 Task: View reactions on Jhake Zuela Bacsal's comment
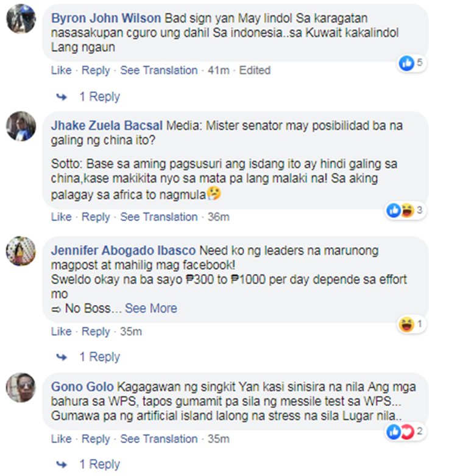(405, 211)
